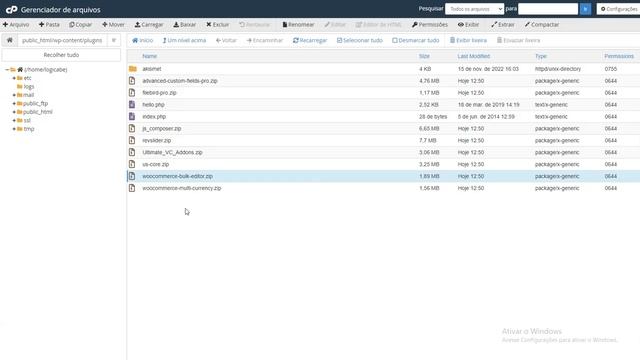Delete selection with Excluir

point(218,24)
